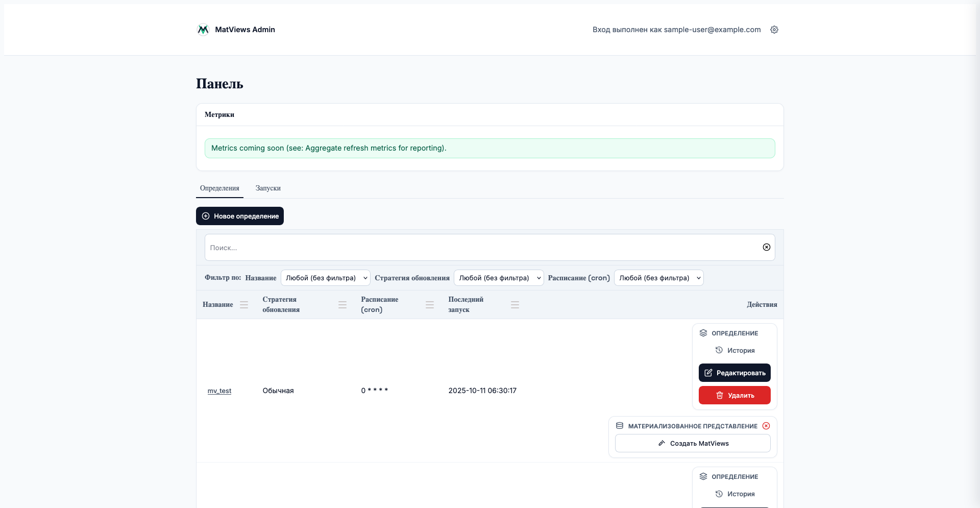Click the sort icon for Последний запуск column
Screen dimensions: 980x508
click(514, 305)
